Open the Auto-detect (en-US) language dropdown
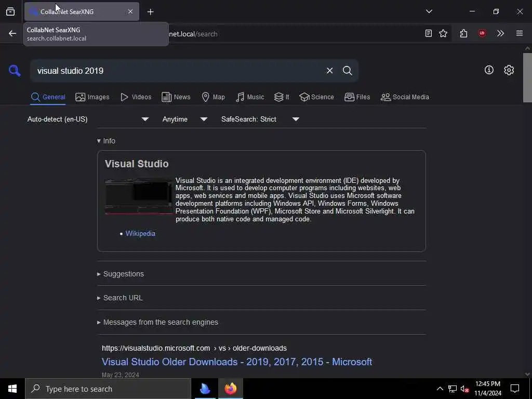Screen dimensions: 532x399 coord(88,119)
